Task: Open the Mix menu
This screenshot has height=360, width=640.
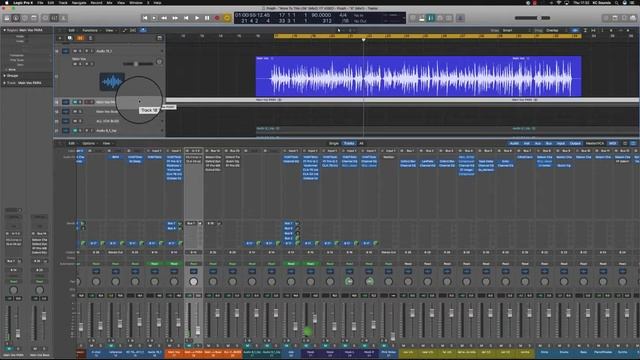Action: click(109, 2)
